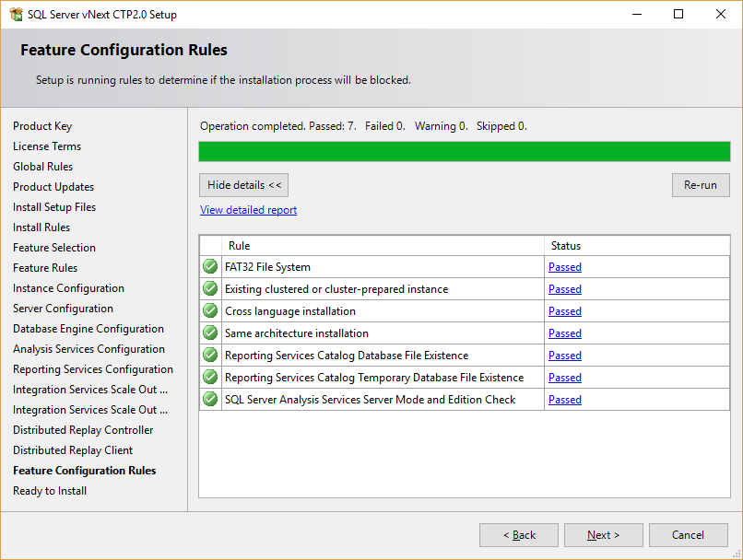Open Passed status for Cross language installation
743x560 pixels.
pyautogui.click(x=565, y=311)
